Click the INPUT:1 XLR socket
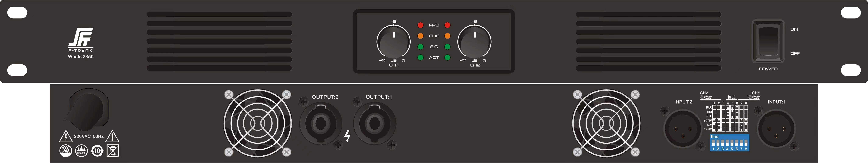This screenshot has width=868, height=165. (776, 129)
